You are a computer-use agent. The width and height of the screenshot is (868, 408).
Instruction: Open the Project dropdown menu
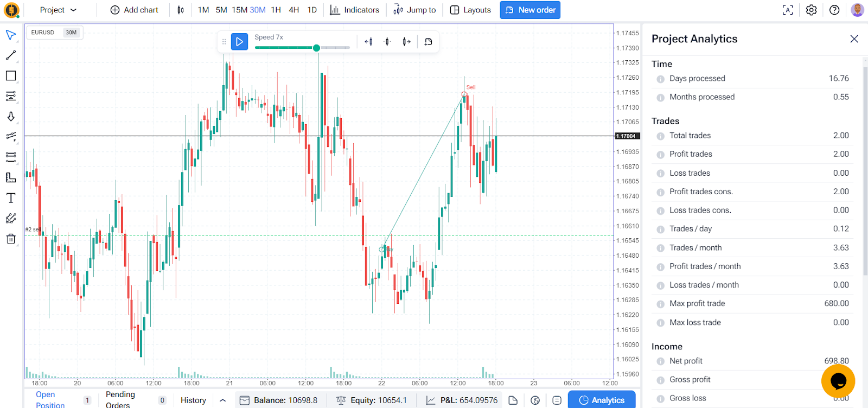pyautogui.click(x=58, y=10)
